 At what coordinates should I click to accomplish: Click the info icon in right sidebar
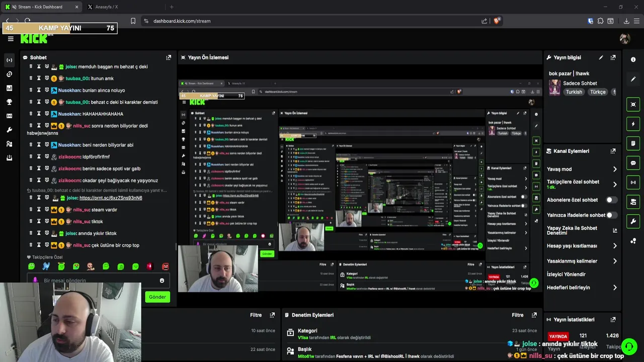tap(633, 59)
